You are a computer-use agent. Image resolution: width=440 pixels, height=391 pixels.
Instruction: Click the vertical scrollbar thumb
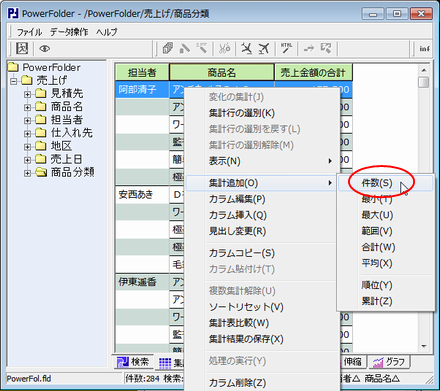tap(424, 82)
